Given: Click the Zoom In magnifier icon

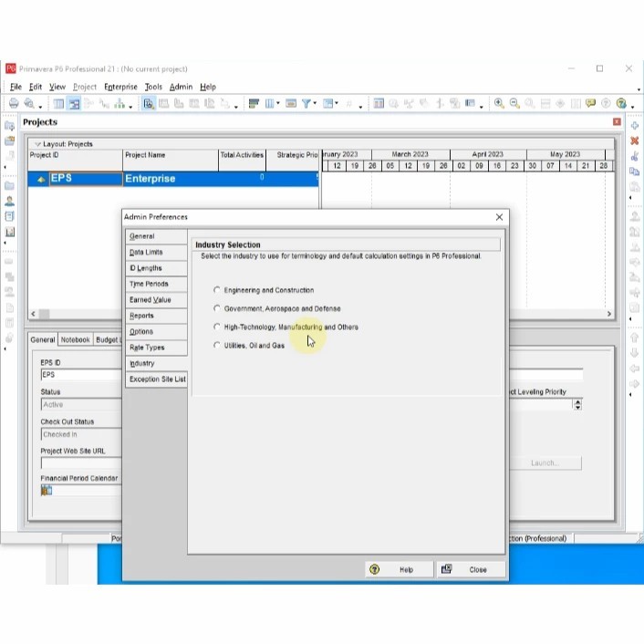Looking at the screenshot, I should (499, 103).
